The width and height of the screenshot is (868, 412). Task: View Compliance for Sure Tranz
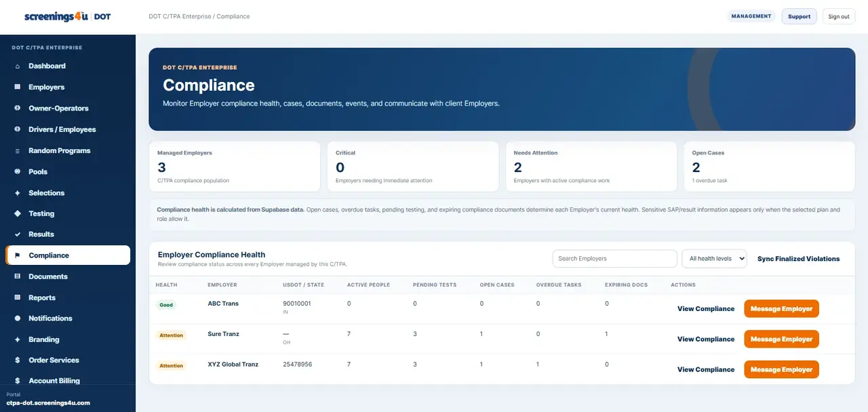(706, 339)
